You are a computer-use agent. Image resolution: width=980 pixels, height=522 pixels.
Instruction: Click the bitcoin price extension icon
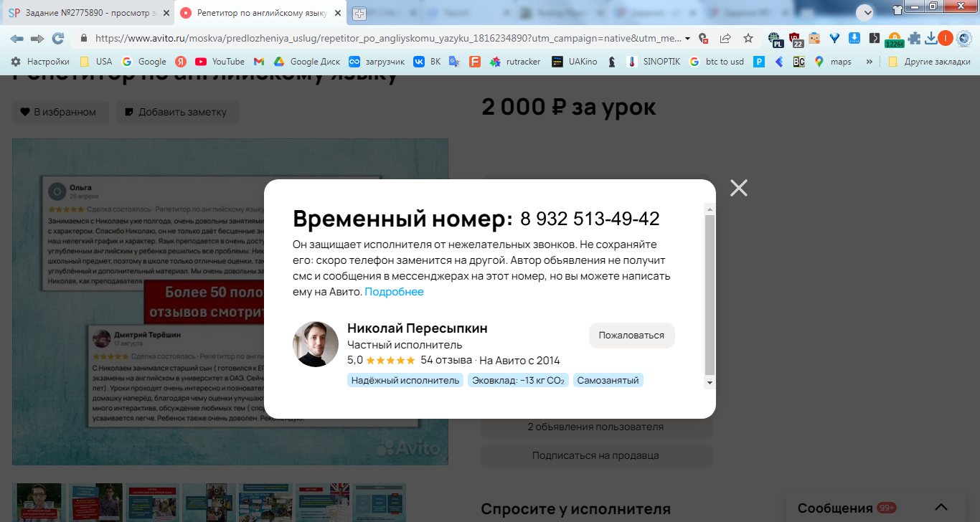tap(894, 39)
